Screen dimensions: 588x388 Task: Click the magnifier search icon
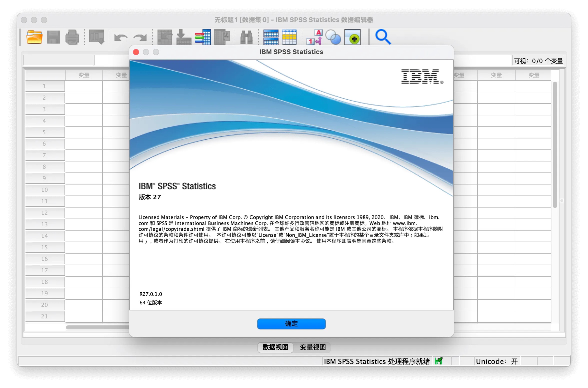coord(382,37)
